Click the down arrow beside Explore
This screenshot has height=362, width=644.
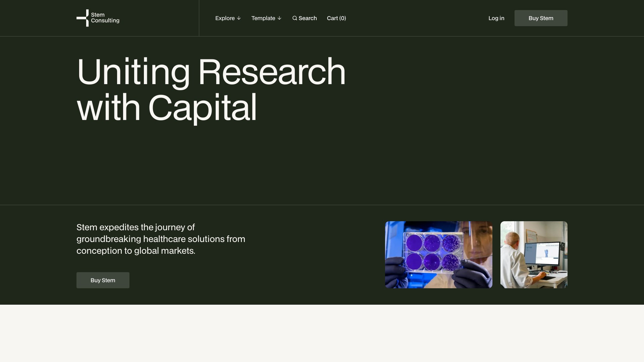click(x=239, y=18)
